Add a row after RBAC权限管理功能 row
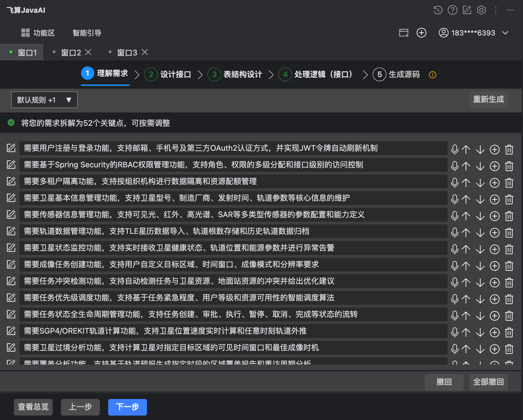523x420 pixels. [x=494, y=166]
